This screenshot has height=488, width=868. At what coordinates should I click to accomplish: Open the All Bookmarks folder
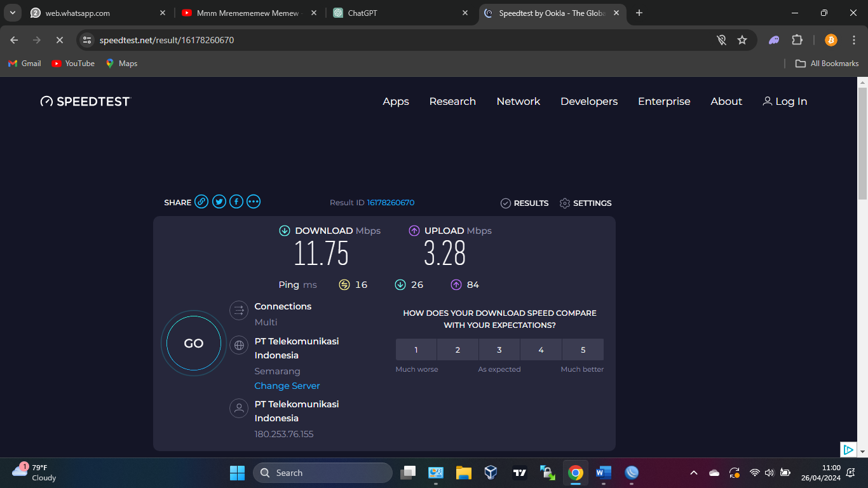[x=827, y=64]
